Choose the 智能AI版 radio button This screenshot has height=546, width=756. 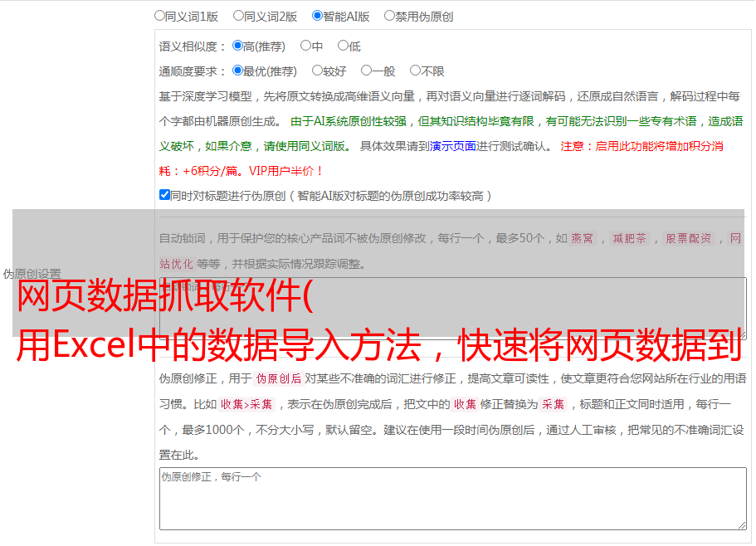(317, 15)
